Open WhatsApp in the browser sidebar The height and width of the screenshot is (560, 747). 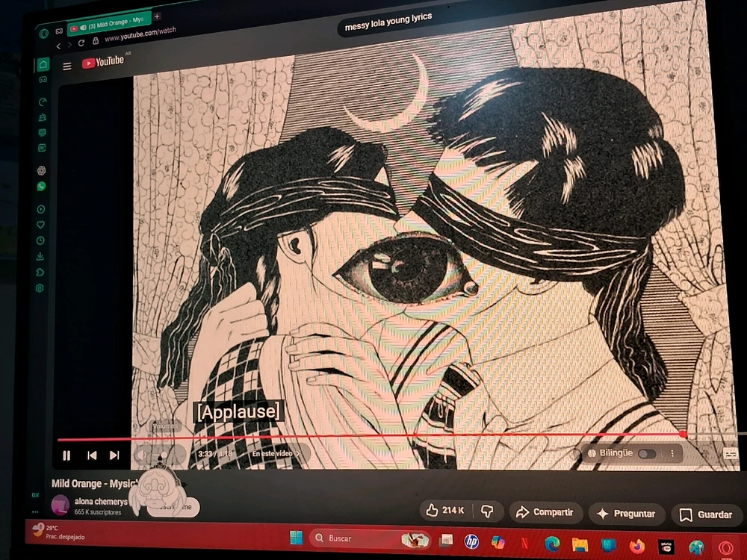pos(41,186)
